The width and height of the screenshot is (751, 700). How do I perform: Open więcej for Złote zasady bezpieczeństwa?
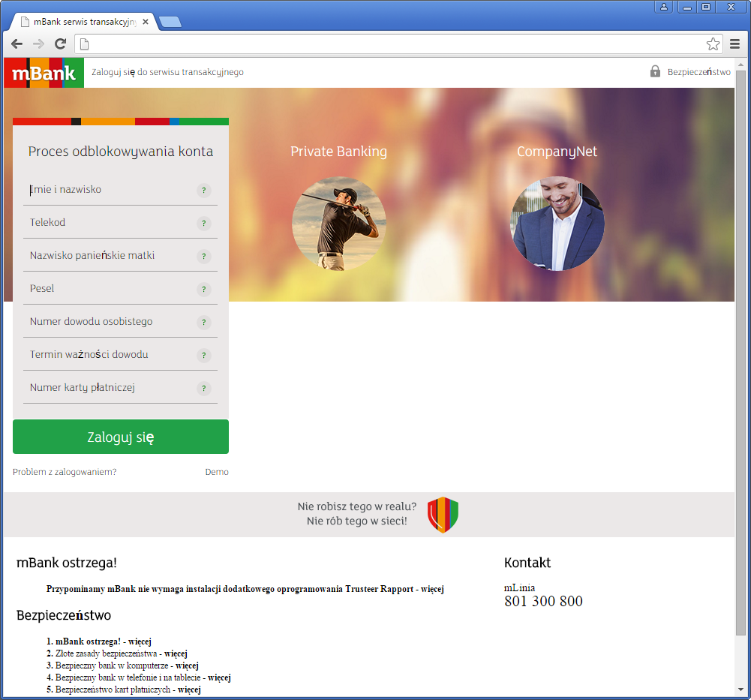(176, 653)
